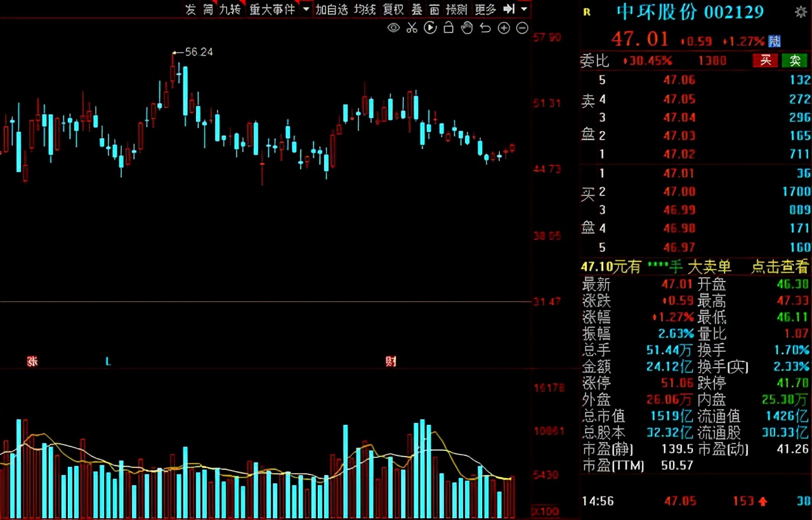This screenshot has height=520, width=812.
Task: Open the settings gear beside 中环股份
Action: [800, 11]
